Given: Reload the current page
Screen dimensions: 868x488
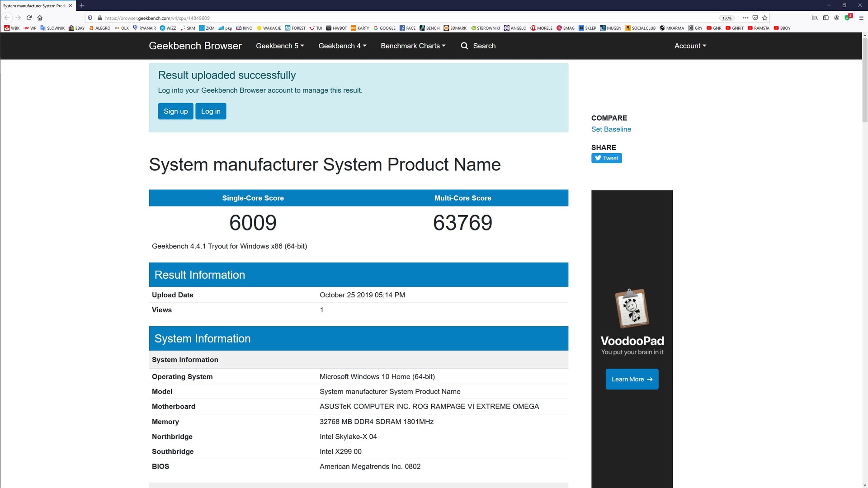Looking at the screenshot, I should (29, 18).
